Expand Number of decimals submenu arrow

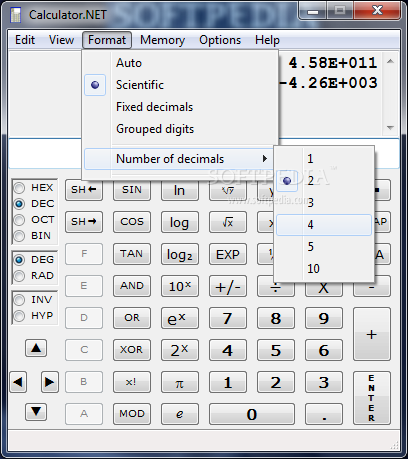pyautogui.click(x=265, y=159)
